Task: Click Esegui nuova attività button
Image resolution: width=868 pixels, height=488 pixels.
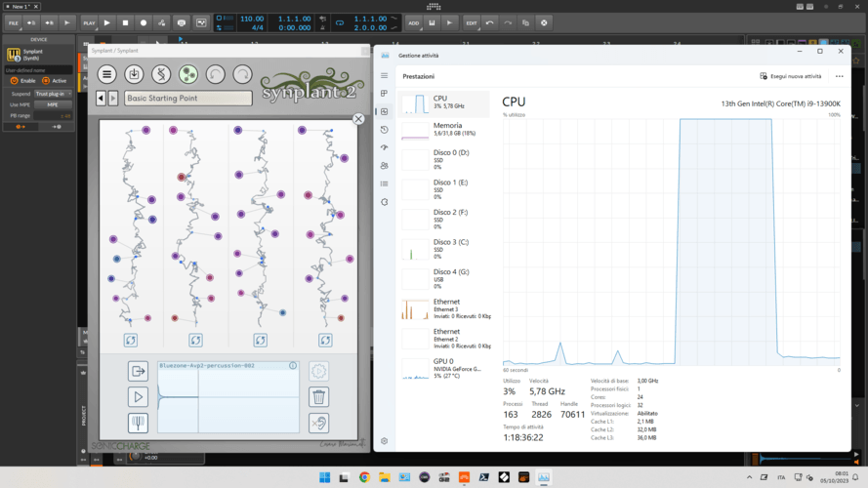Action: pos(791,76)
